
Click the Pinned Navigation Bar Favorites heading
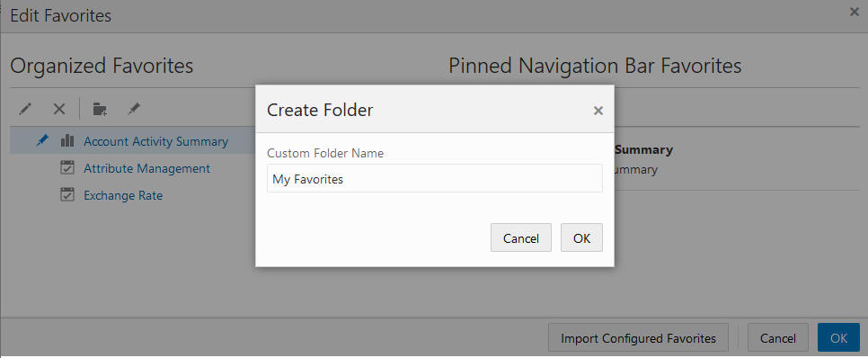point(595,66)
